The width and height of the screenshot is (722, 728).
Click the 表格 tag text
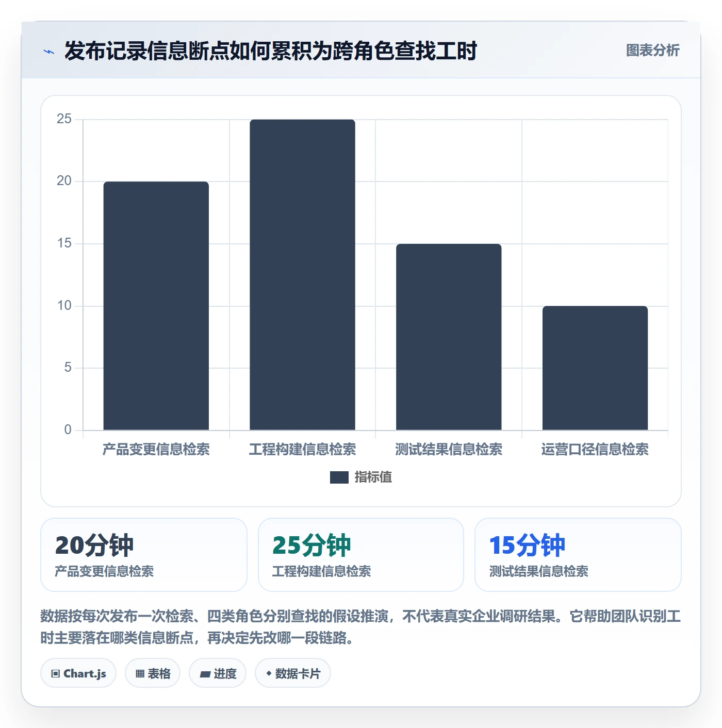pyautogui.click(x=159, y=674)
